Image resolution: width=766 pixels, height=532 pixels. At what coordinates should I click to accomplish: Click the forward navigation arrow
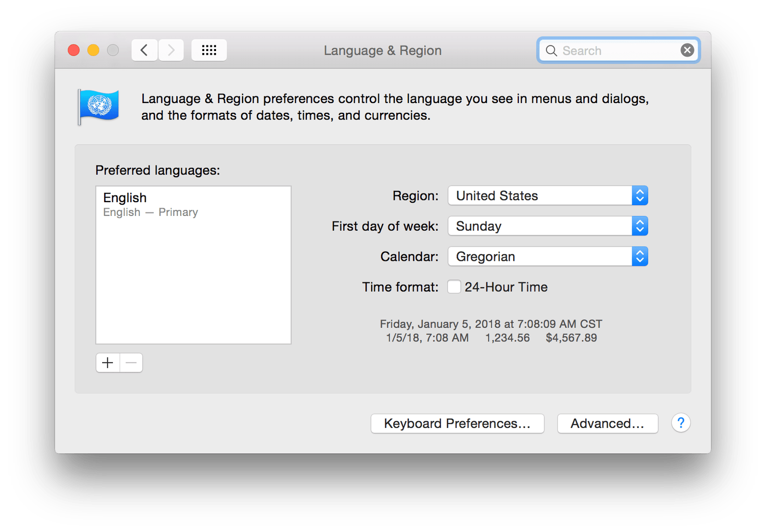click(171, 50)
